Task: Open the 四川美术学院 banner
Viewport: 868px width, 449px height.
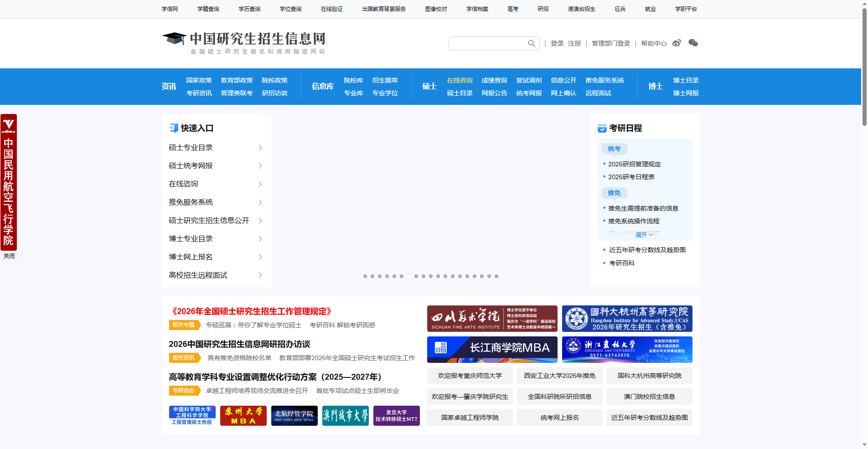Action: point(492,318)
